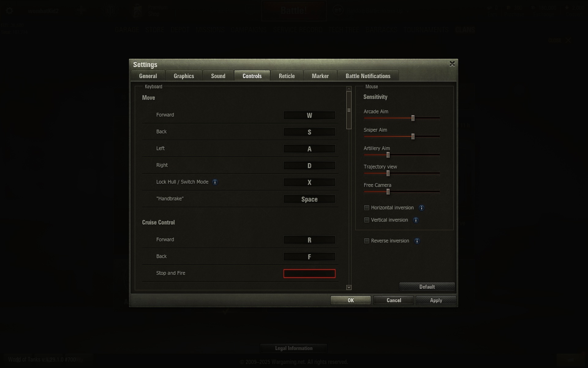
Task: Enable Vertical inversion checkbox
Action: tap(367, 220)
